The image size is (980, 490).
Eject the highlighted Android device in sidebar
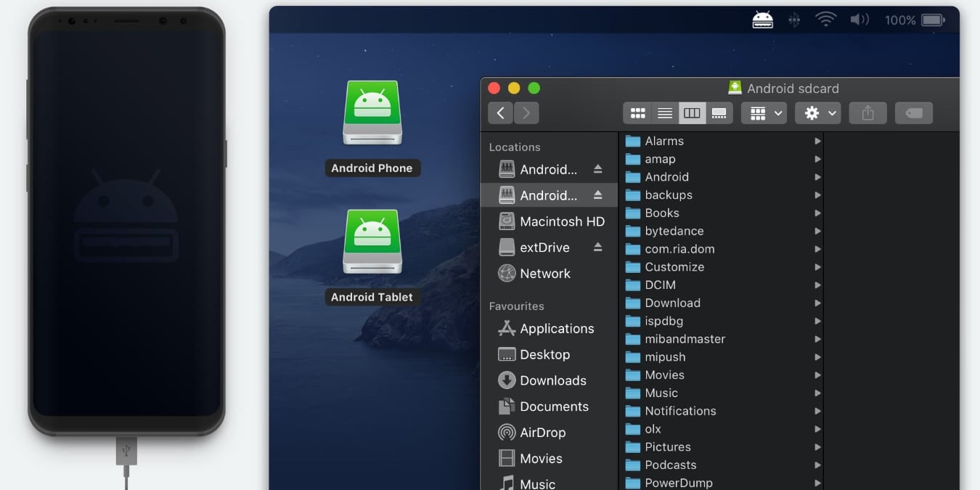click(599, 195)
